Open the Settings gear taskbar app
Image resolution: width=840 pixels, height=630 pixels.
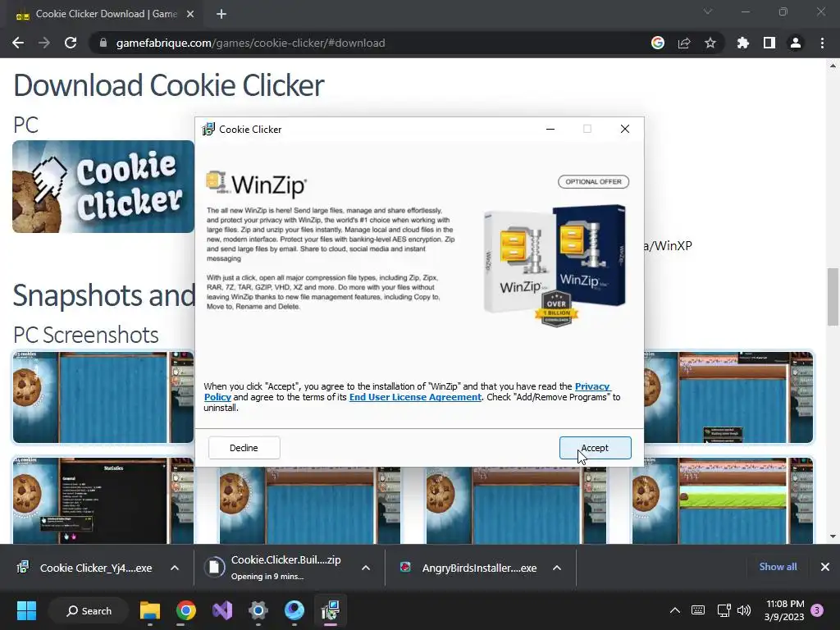[x=258, y=610]
